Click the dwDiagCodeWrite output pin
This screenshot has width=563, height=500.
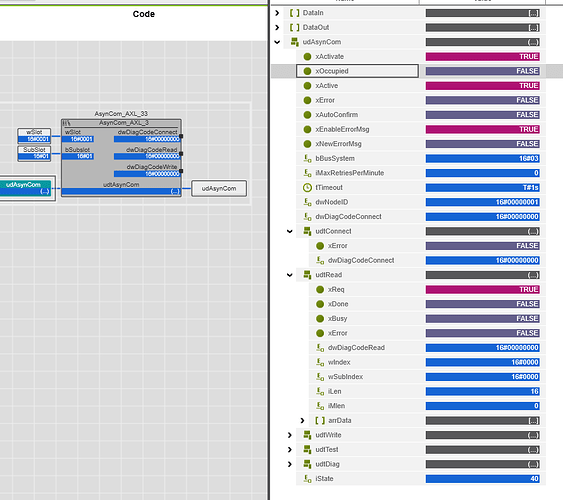(x=181, y=171)
